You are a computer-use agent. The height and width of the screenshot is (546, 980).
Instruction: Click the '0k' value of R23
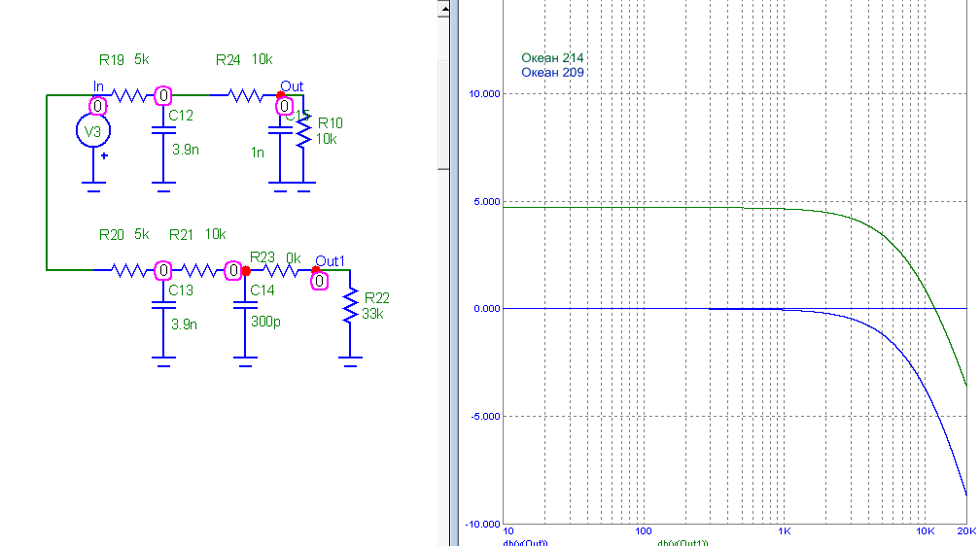pos(294,258)
